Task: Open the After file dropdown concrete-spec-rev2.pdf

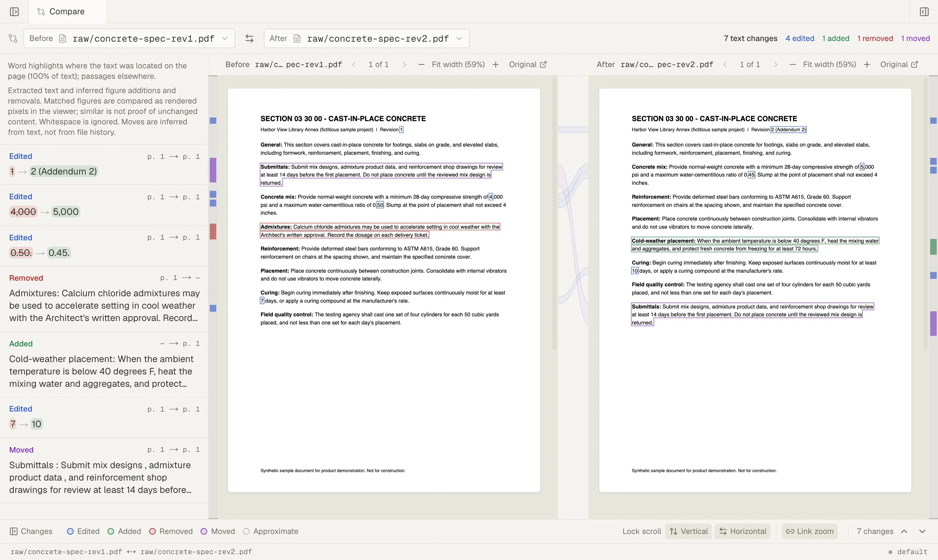Action: pos(366,38)
